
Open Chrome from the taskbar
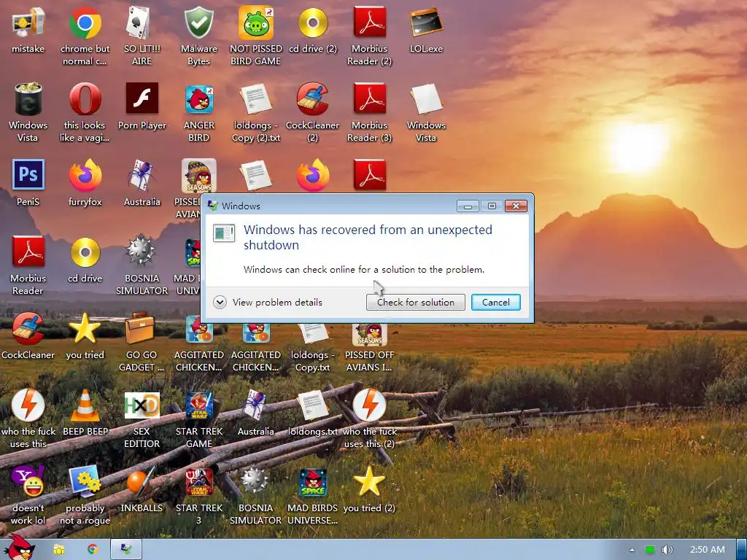(93, 550)
